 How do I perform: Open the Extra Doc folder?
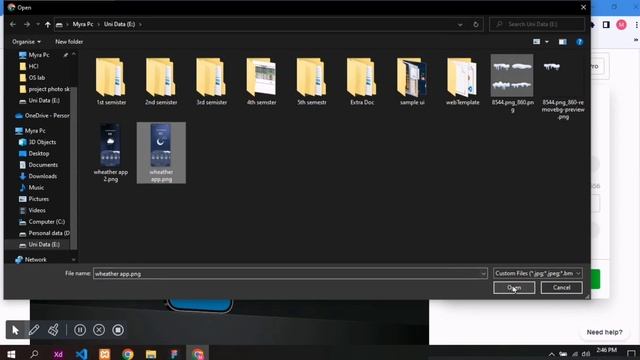point(362,82)
